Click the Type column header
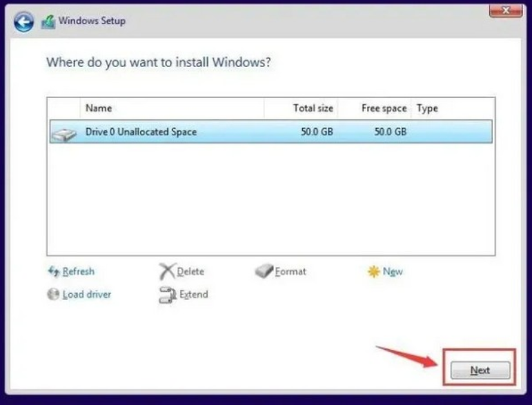This screenshot has height=405, width=532. pos(453,108)
